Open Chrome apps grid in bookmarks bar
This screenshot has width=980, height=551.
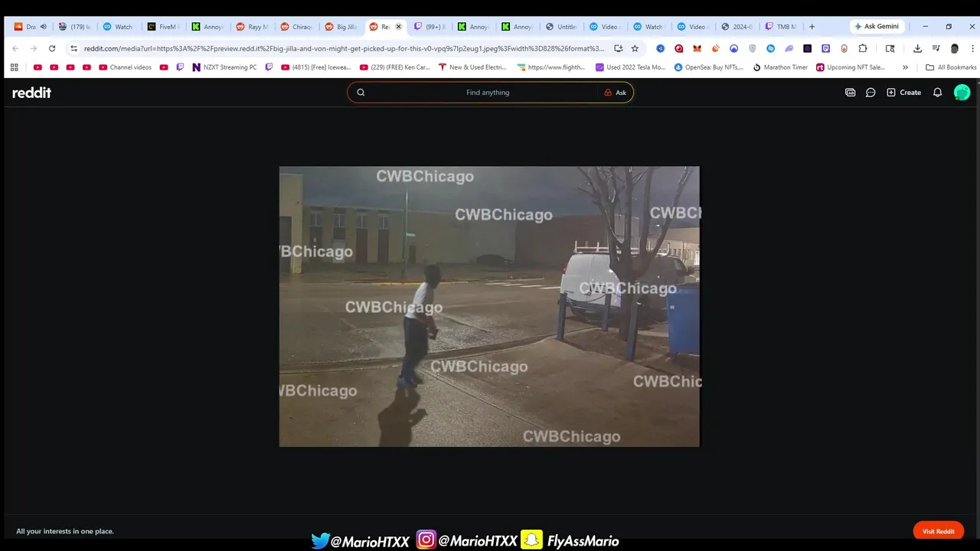point(14,67)
